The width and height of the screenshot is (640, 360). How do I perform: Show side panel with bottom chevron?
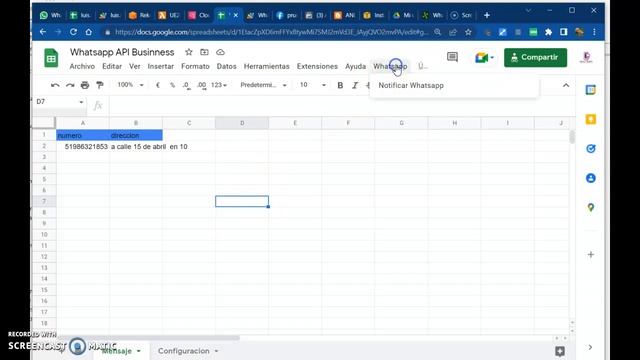click(x=590, y=347)
